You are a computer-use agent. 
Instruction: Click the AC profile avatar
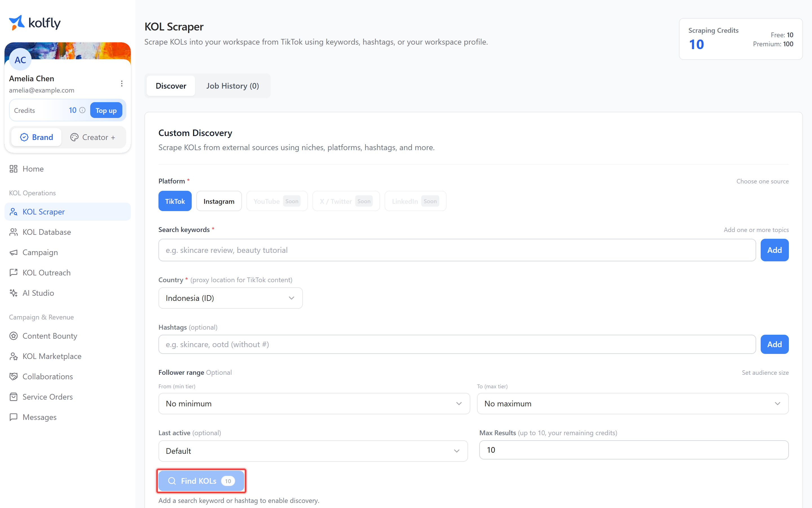(x=20, y=60)
